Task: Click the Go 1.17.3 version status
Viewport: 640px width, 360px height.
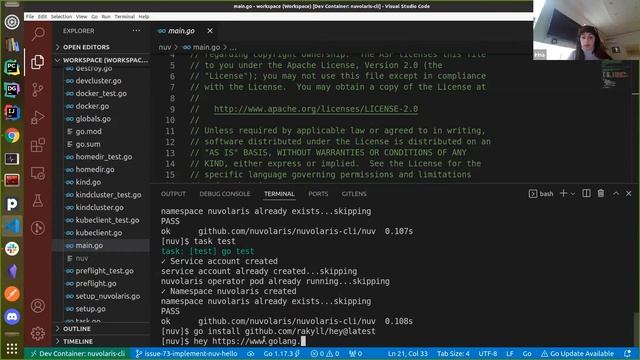Action: (282, 353)
